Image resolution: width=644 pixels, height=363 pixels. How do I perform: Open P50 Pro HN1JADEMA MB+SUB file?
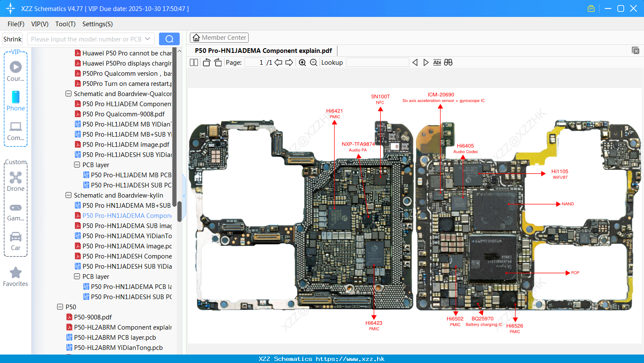coord(123,205)
